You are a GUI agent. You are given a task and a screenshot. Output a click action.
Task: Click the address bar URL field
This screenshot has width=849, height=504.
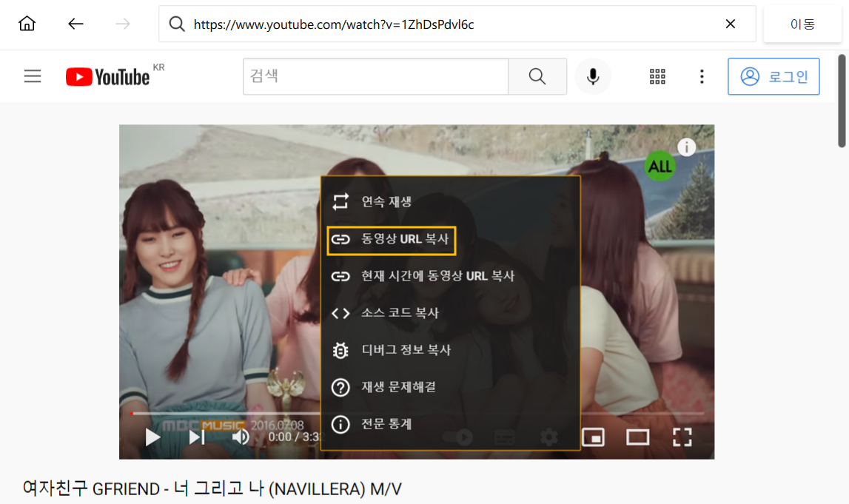tap(457, 24)
